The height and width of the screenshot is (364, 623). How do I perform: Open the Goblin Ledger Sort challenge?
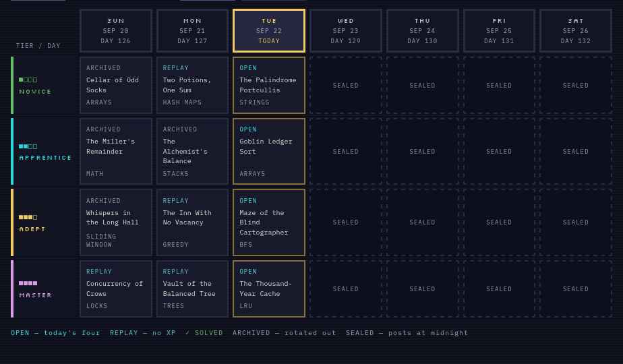269,151
